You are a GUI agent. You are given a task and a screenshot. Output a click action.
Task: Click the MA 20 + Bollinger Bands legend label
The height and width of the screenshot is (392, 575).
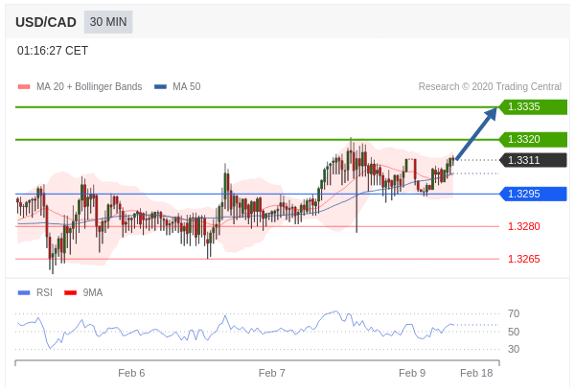89,86
